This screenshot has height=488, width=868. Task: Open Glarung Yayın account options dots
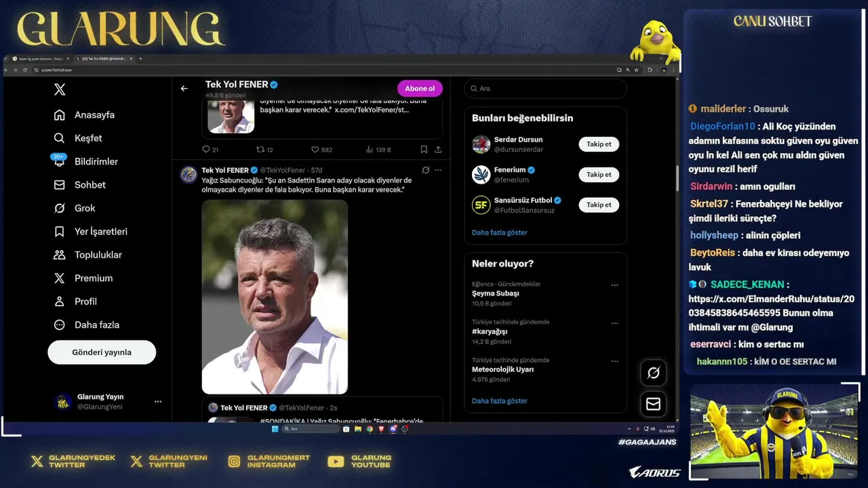point(158,402)
